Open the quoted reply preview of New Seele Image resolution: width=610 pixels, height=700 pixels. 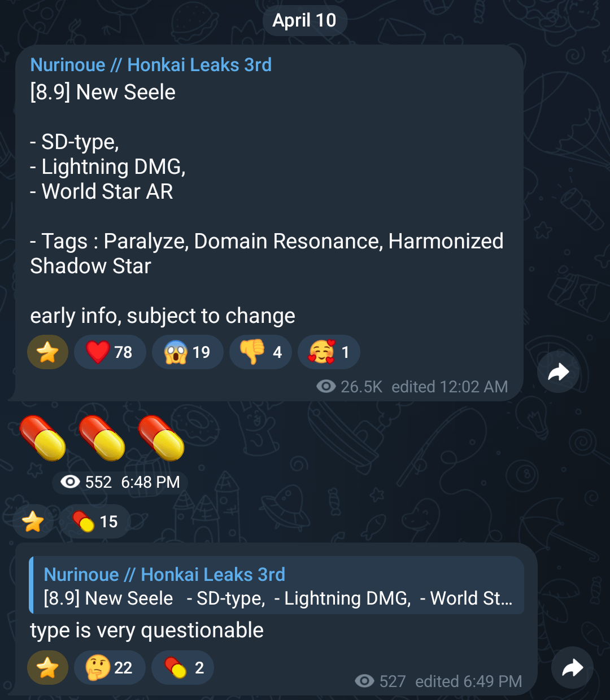277,585
